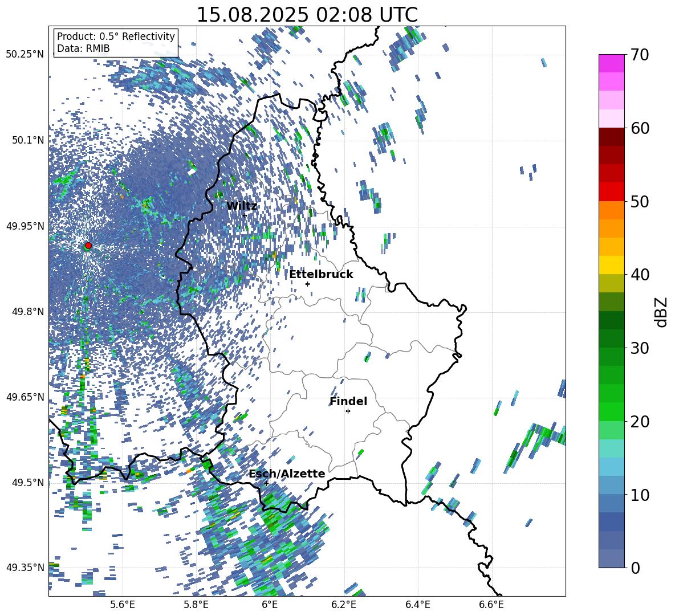675x616 pixels.
Task: Click the dBZ colorbar axis label
Action: 662,312
